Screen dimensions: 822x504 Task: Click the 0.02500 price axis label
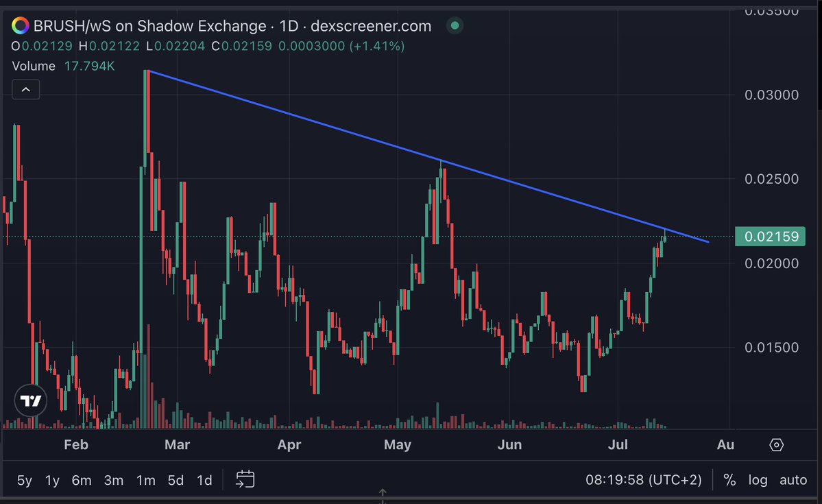click(772, 179)
